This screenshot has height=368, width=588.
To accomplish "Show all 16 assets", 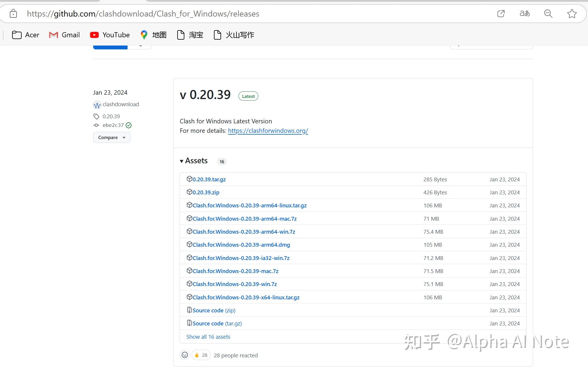I will click(208, 337).
